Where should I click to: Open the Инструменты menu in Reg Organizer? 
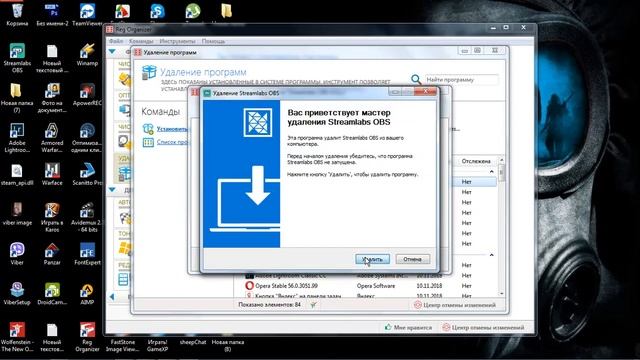click(x=178, y=41)
